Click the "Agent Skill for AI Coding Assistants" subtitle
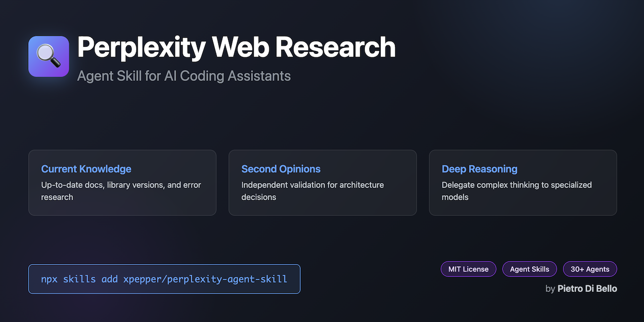Screen dimensions: 644x322 (184, 76)
